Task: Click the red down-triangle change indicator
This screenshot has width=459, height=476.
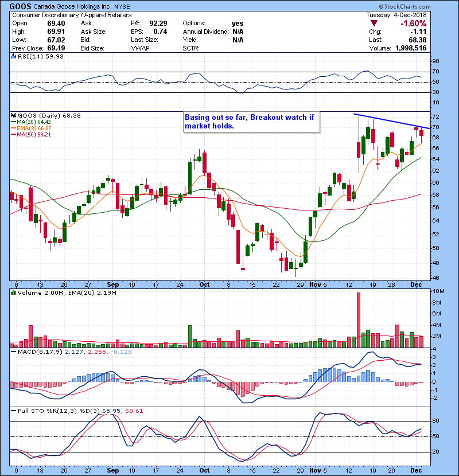Action: click(374, 24)
